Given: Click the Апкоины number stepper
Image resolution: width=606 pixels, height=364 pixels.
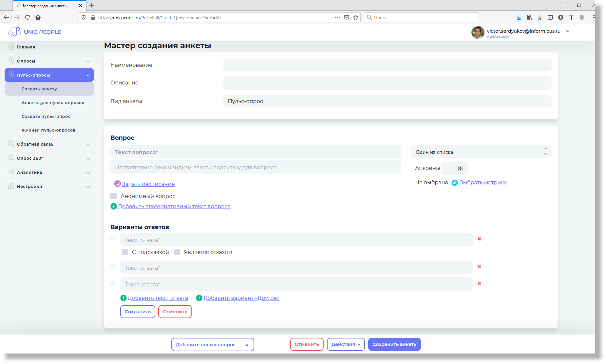Looking at the screenshot, I should click(460, 168).
